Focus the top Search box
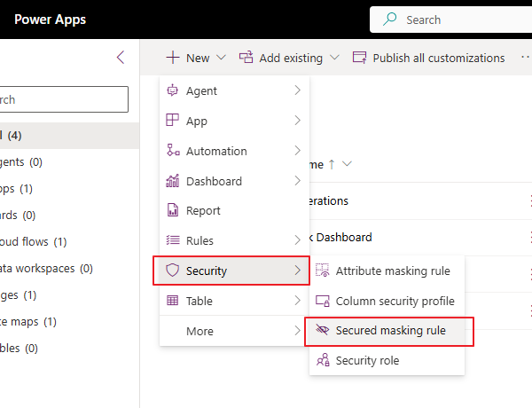This screenshot has width=532, height=408. coord(451,20)
